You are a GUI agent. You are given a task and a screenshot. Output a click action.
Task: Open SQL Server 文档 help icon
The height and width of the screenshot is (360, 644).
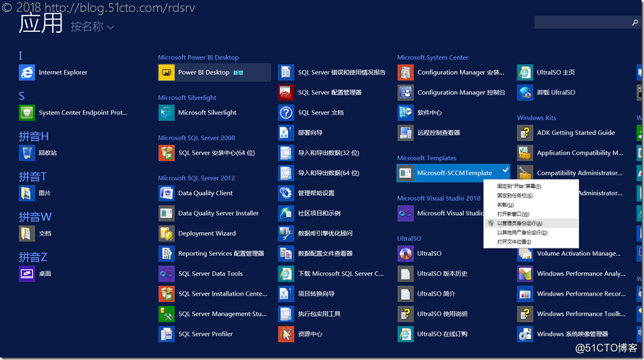pos(286,113)
